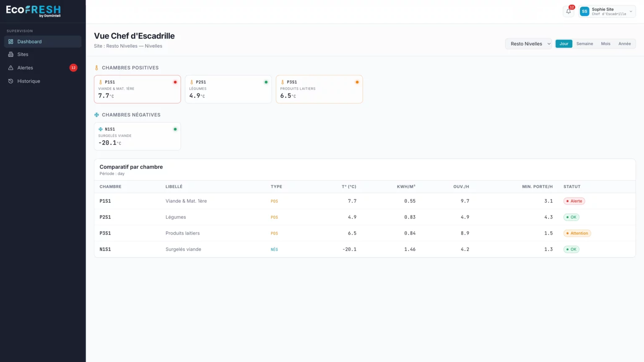Click 'Légumes' label in table
This screenshot has width=644, height=362.
point(176,217)
